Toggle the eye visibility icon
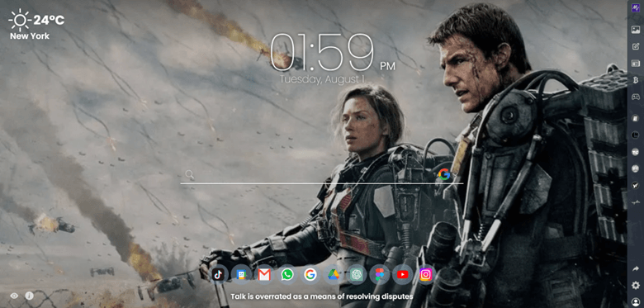 14,296
